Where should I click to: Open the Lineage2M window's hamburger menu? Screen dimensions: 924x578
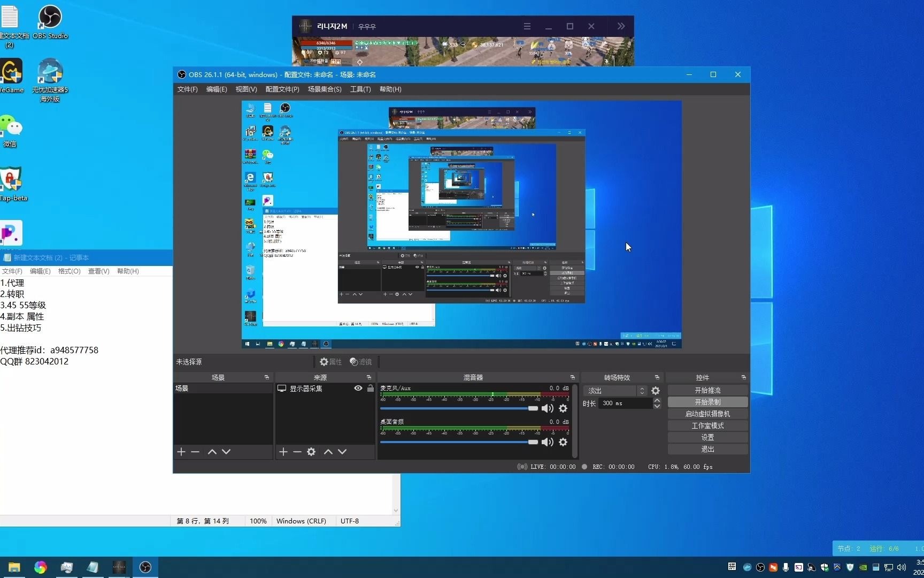(x=527, y=26)
